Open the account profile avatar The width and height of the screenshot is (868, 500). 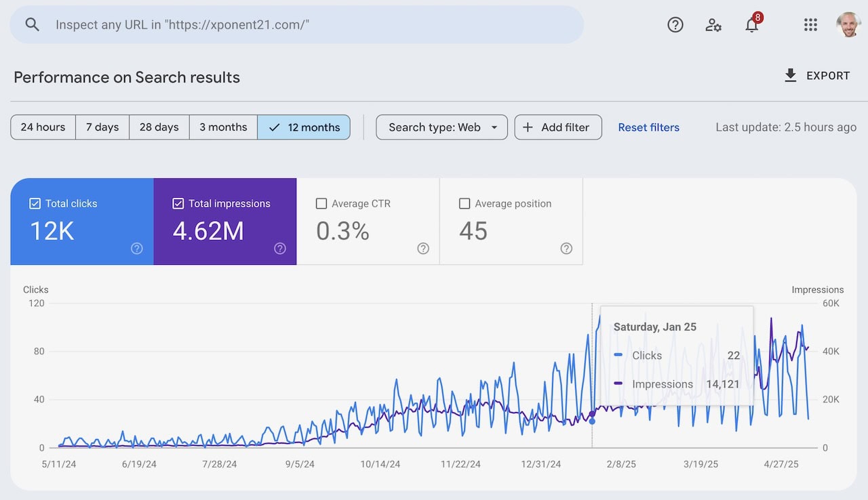click(x=848, y=24)
